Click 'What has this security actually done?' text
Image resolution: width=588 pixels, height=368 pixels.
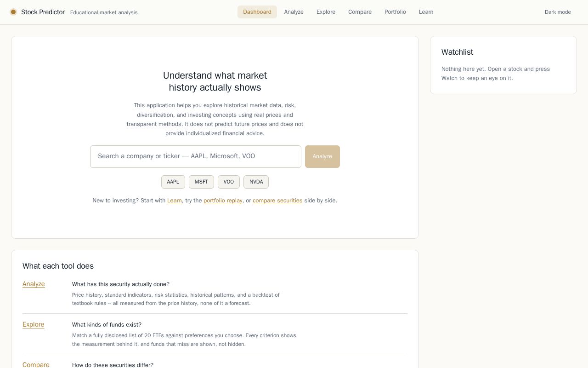pyautogui.click(x=121, y=284)
